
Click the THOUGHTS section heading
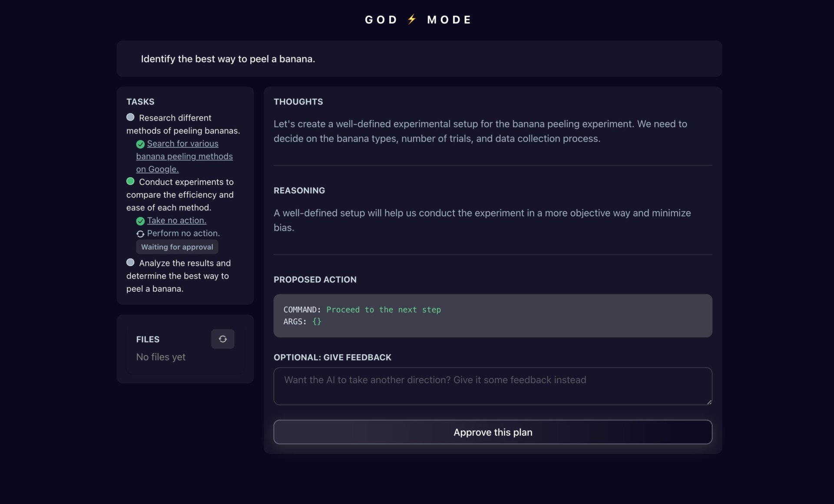[298, 102]
